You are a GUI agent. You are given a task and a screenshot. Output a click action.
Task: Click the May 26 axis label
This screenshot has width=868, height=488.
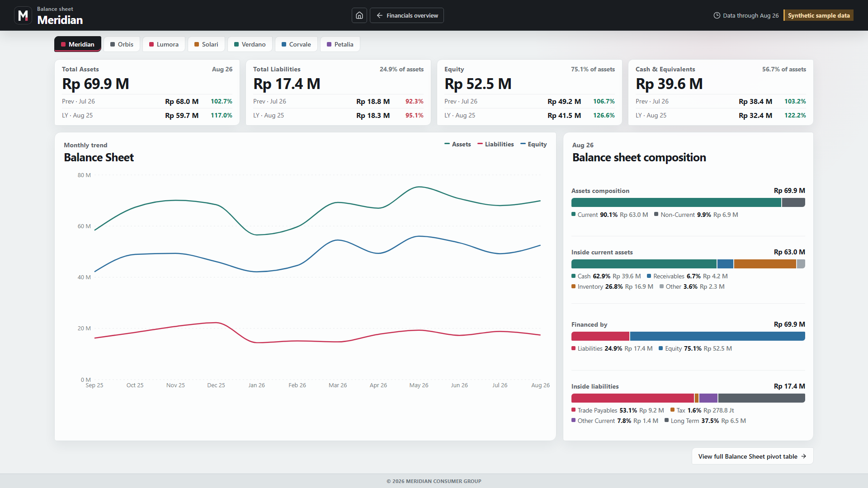[419, 385]
